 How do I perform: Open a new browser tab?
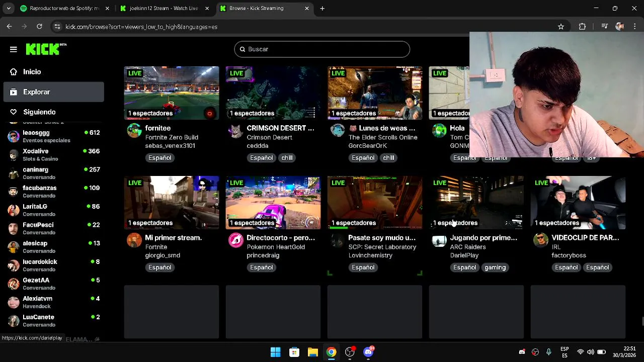323,9
